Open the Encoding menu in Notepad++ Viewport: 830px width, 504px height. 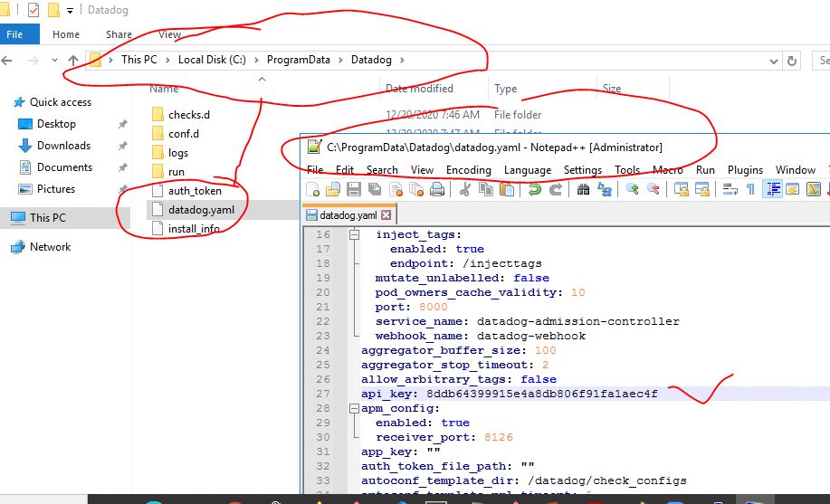tap(468, 170)
